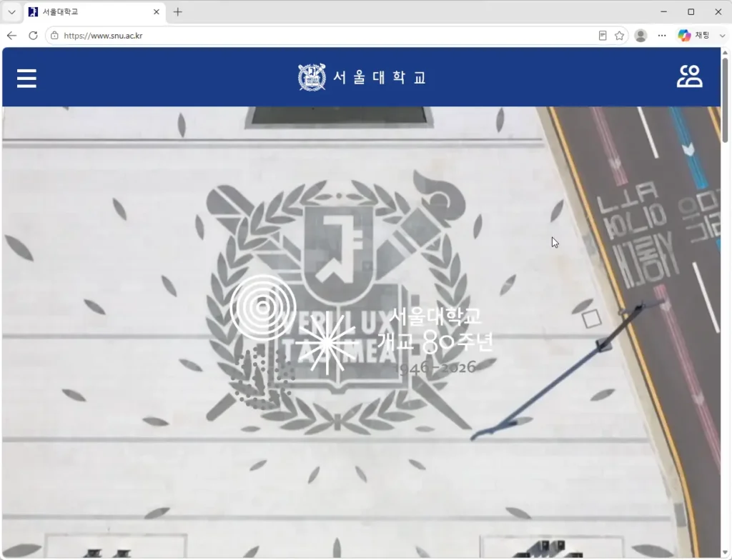The image size is (732, 560).
Task: Expand the tab search dropdown arrow
Action: tap(11, 12)
